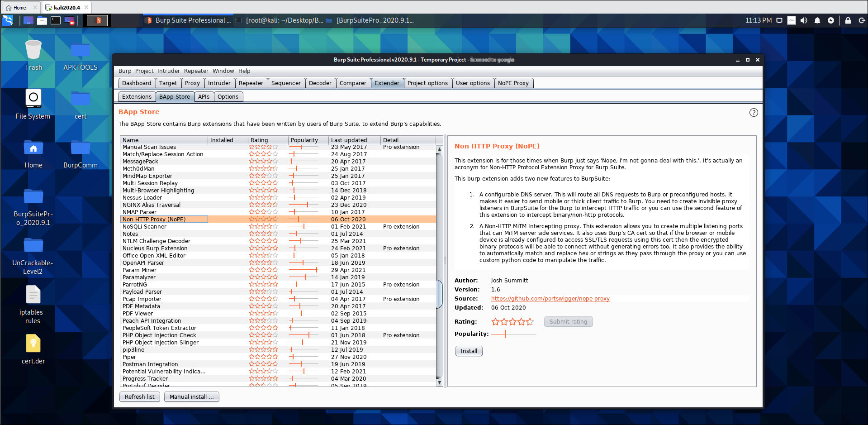Sort the extension list by Last updated
The height and width of the screenshot is (425, 868).
(x=355, y=140)
